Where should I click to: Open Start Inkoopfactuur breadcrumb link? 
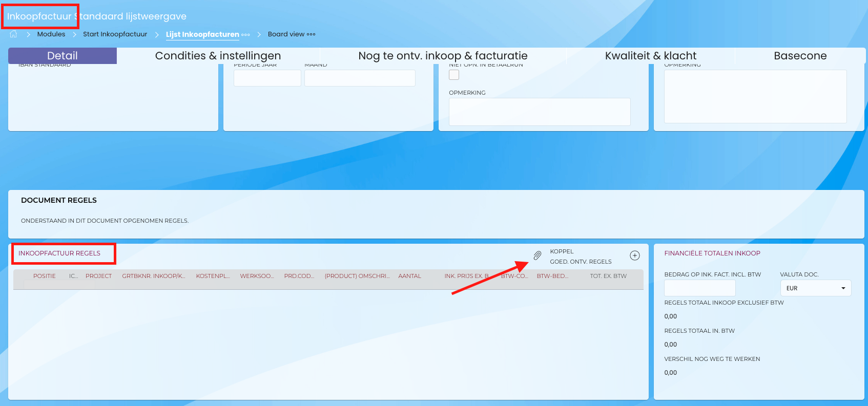click(115, 34)
